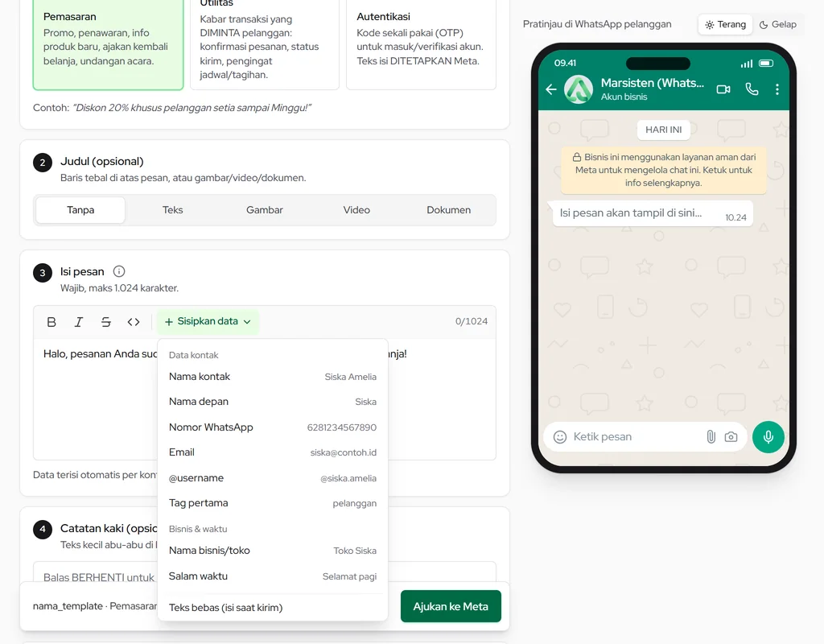This screenshot has height=644, width=824.
Task: Collapse the Sisipkan data dropdown
Action: (208, 321)
